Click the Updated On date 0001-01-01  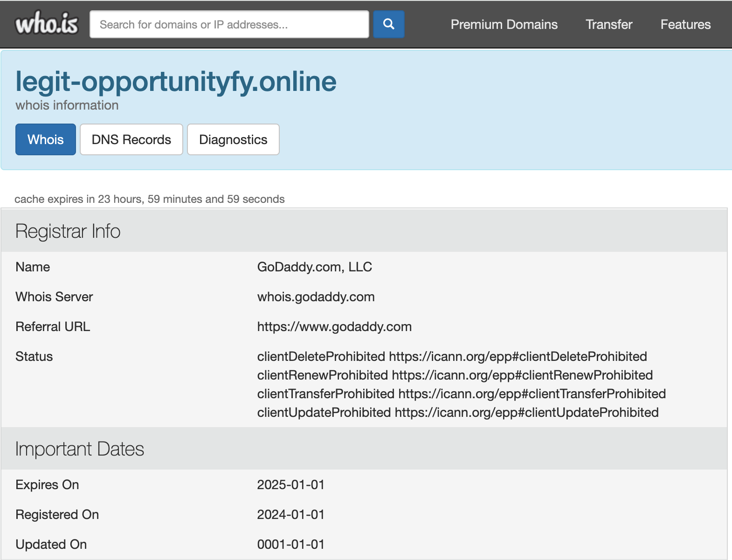[x=291, y=544]
